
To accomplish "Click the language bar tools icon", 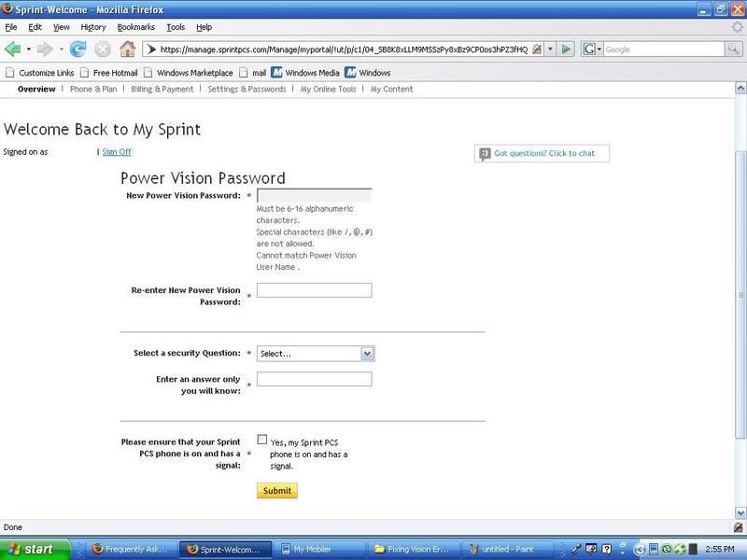I will point(591,549).
